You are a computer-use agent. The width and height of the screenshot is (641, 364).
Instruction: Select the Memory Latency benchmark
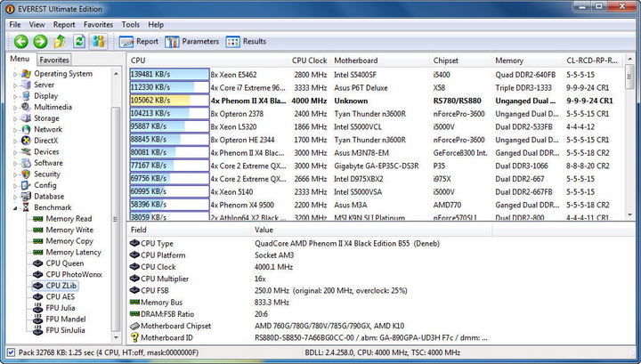point(73,253)
